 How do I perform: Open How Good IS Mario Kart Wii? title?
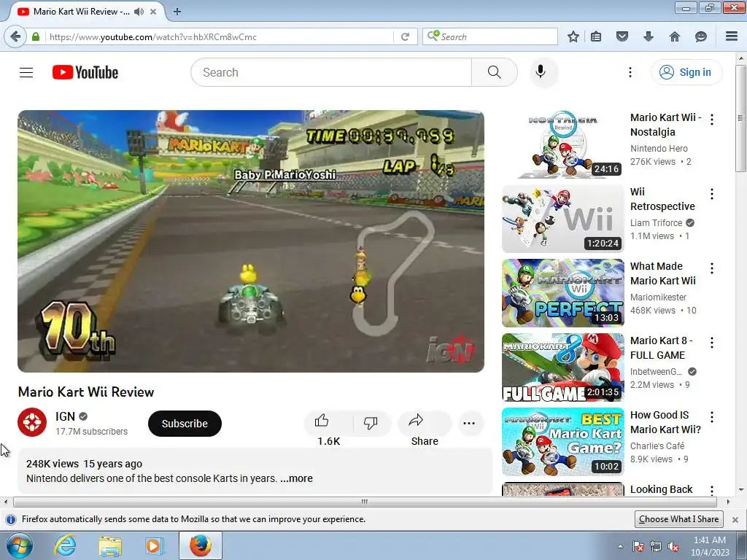tap(665, 422)
